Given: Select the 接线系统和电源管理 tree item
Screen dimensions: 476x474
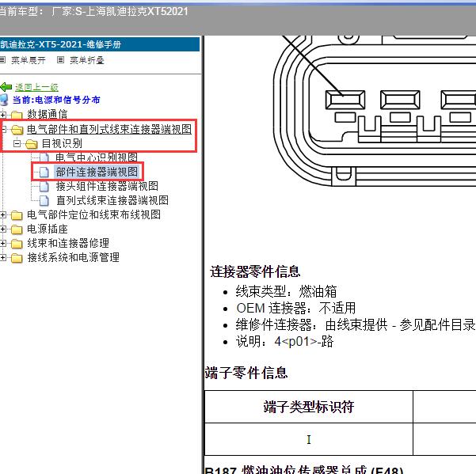Looking at the screenshot, I should pyautogui.click(x=73, y=257).
